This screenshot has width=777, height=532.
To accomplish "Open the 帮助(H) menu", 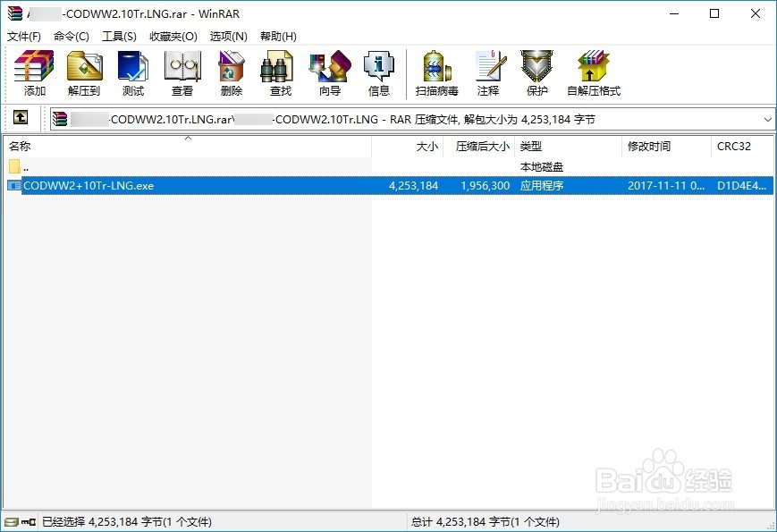I will [x=278, y=37].
